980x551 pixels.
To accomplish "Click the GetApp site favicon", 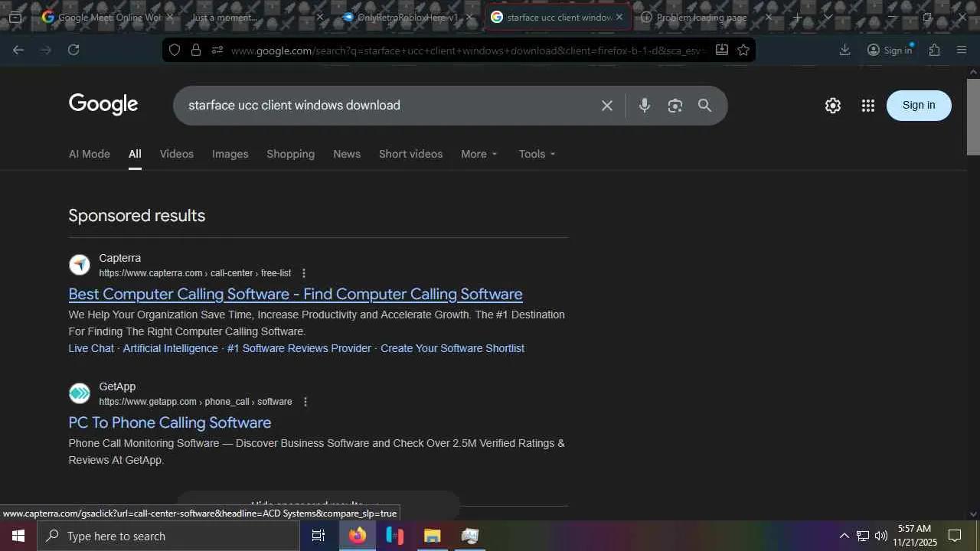I will 80,393.
